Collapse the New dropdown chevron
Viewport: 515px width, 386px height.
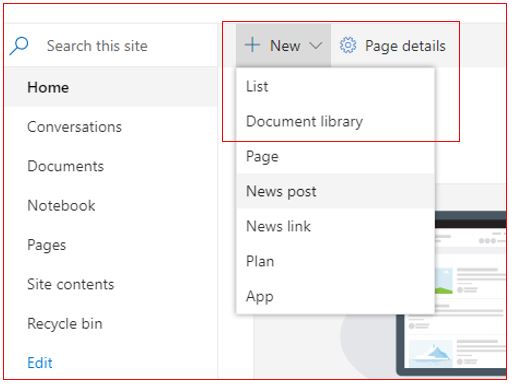click(x=315, y=45)
